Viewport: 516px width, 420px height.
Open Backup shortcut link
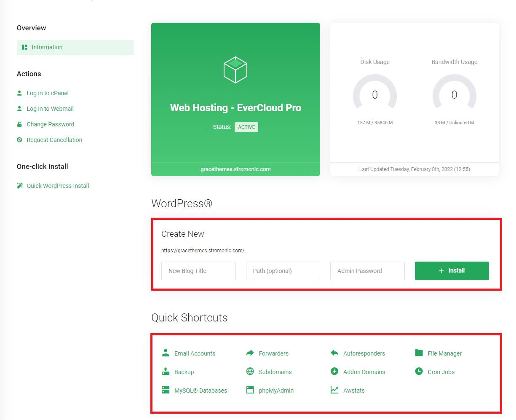pyautogui.click(x=184, y=372)
